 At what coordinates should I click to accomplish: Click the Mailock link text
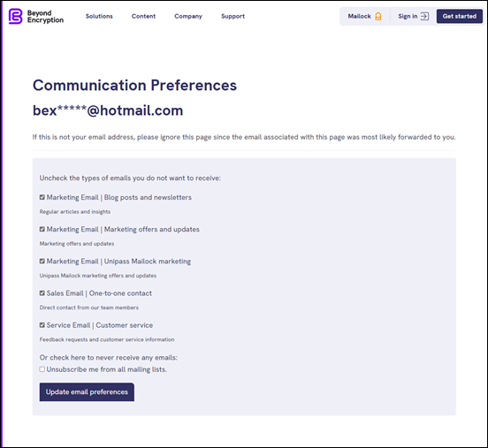(359, 16)
